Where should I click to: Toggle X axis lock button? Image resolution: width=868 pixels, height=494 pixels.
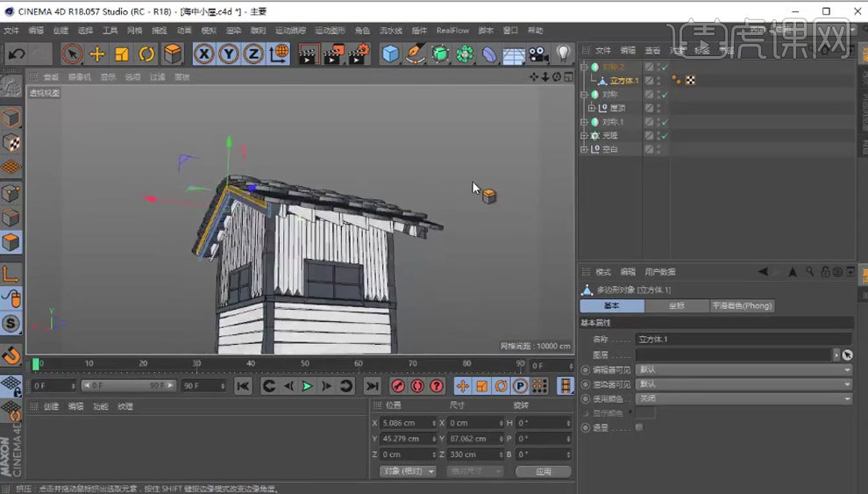pyautogui.click(x=204, y=54)
